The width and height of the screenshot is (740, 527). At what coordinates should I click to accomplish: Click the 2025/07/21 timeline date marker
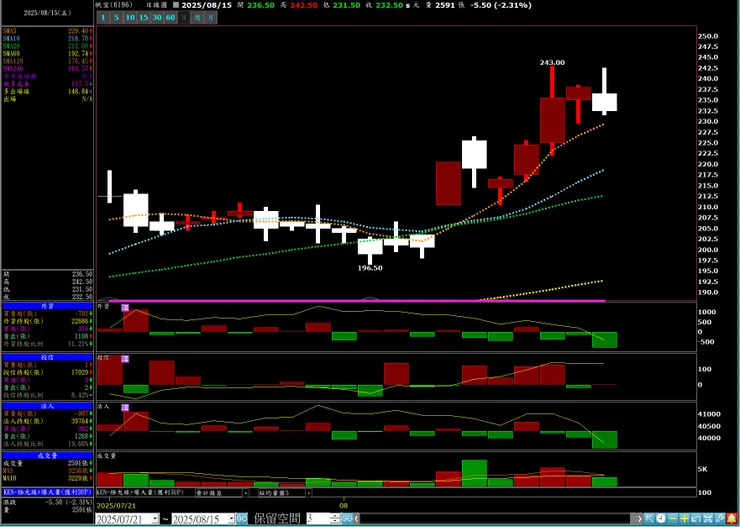click(116, 505)
